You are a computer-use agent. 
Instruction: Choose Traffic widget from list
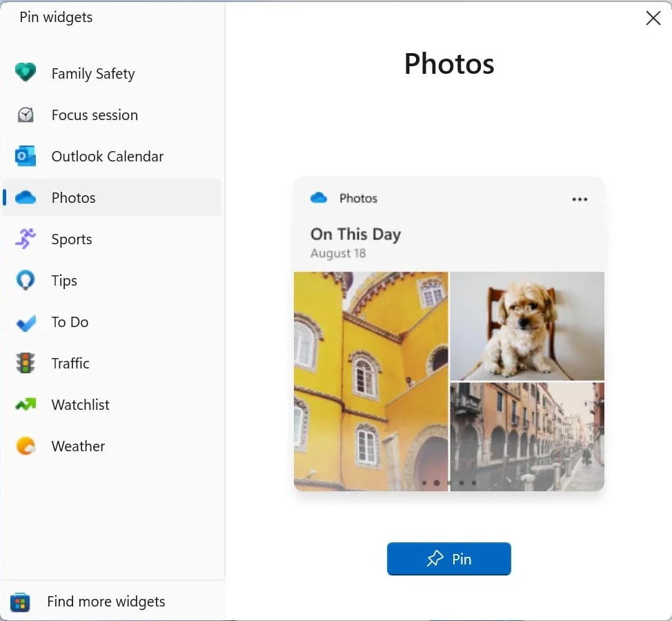(x=112, y=364)
